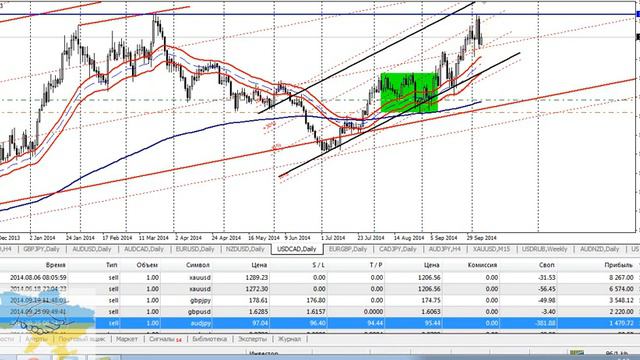640x360 pixels.
Task: Open the AUDNZD,Daily chart tab
Action: click(x=600, y=249)
